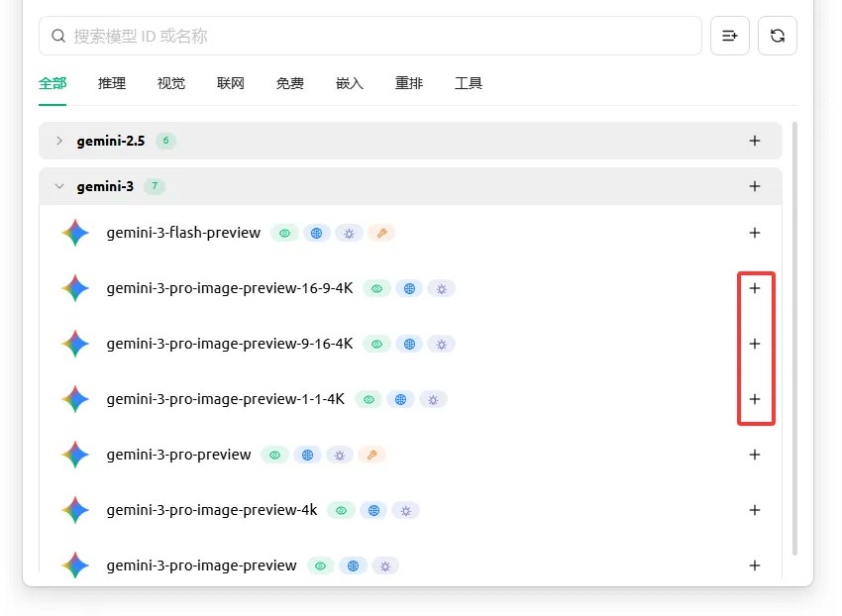Click the list filter icon beside search
The height and width of the screenshot is (616, 842).
pos(730,36)
